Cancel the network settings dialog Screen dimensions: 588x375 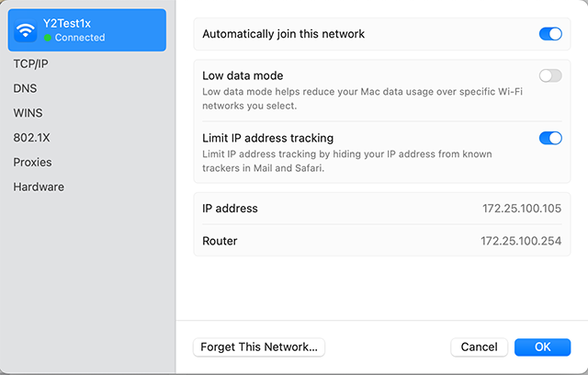click(479, 347)
